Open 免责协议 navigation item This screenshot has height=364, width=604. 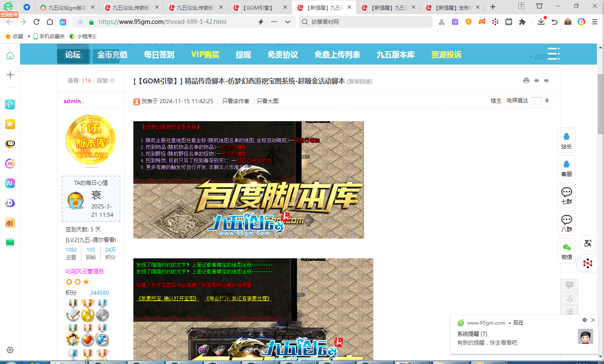[x=283, y=55]
